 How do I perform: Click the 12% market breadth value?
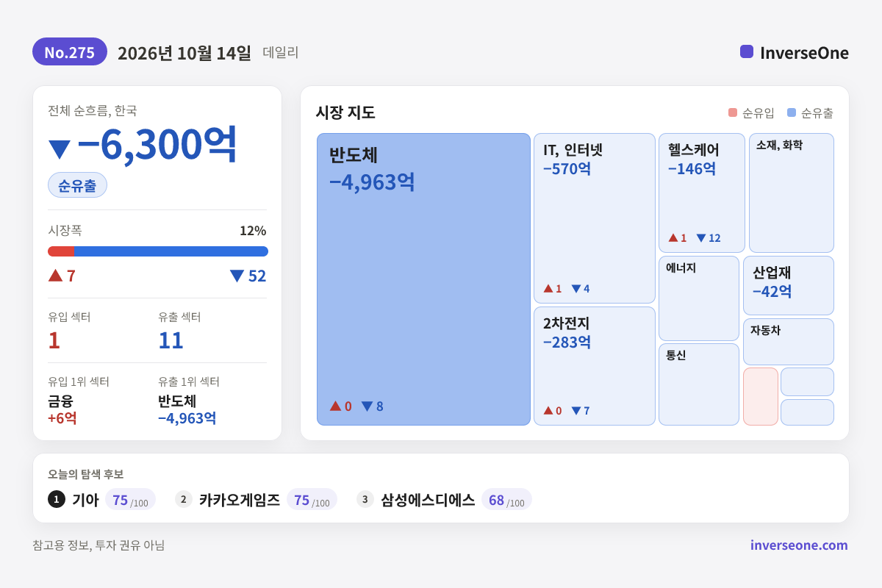coord(253,230)
